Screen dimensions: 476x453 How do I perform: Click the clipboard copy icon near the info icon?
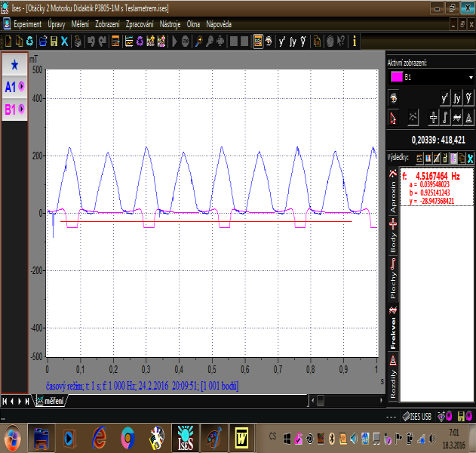[x=317, y=41]
